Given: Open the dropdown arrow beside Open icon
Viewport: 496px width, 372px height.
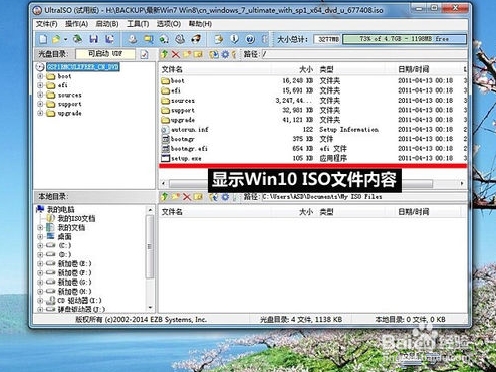Looking at the screenshot, I should coord(66,39).
